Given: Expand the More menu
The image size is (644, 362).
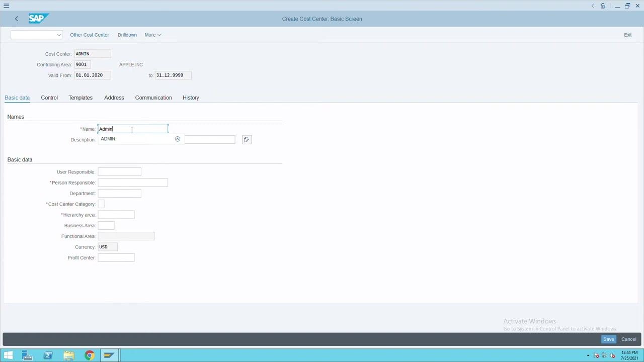Looking at the screenshot, I should 153,35.
